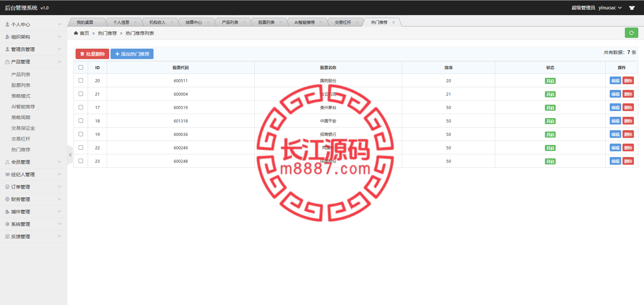Switch to the 股票列表 tab
Image resolution: width=644 pixels, height=305 pixels.
coord(266,22)
